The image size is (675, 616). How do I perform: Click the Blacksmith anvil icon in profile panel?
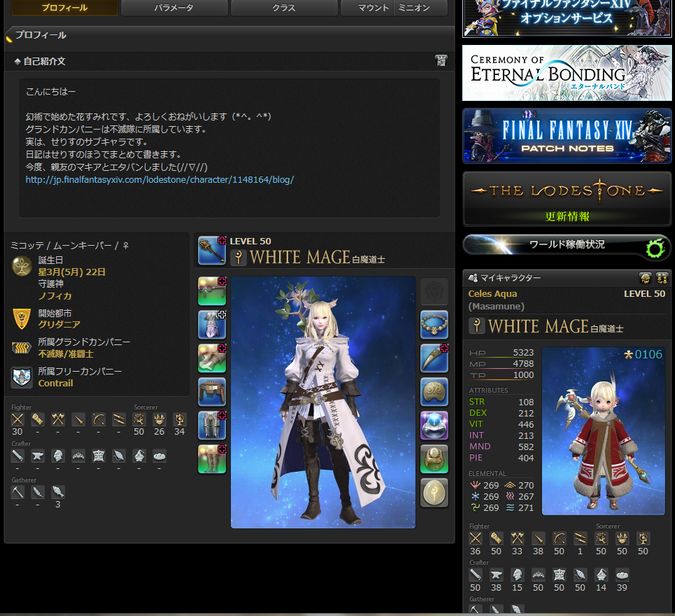[37, 455]
